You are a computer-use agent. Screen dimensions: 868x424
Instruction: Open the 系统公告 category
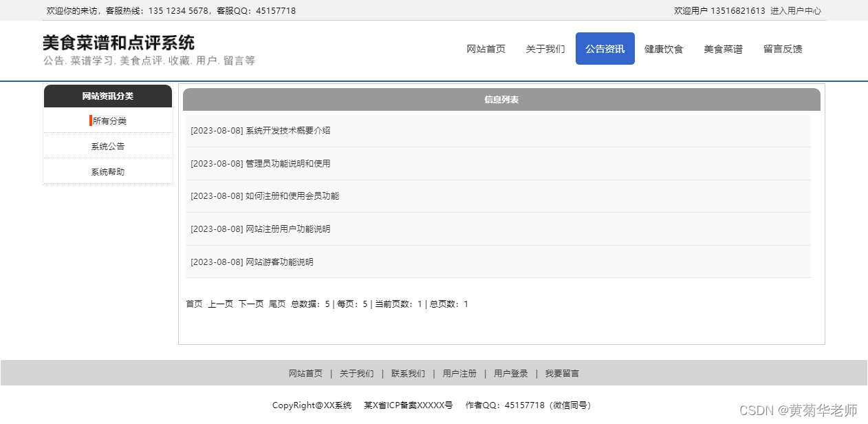pos(107,145)
